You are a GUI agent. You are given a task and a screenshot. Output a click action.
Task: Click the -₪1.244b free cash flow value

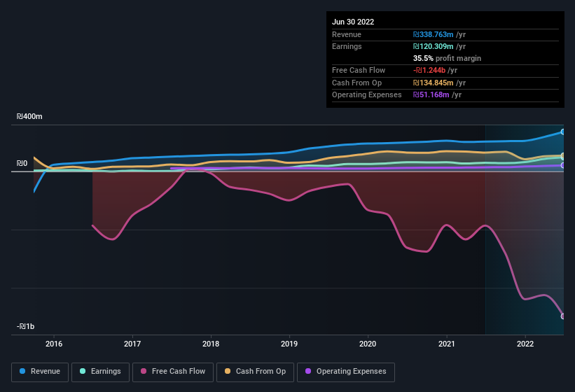tap(429, 70)
